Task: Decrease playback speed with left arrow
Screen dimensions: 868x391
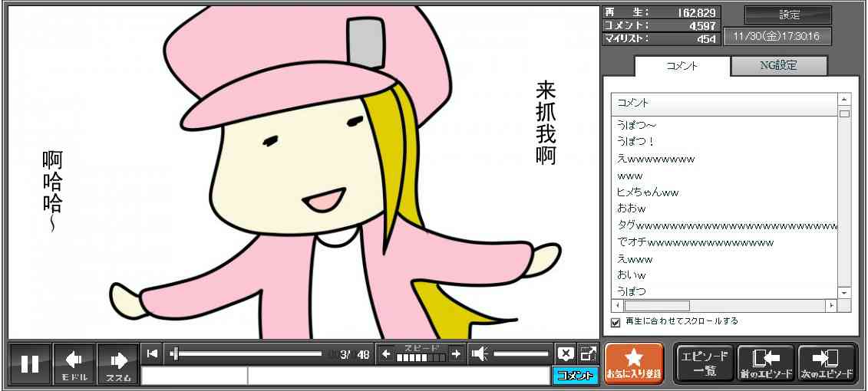Action: [387, 353]
